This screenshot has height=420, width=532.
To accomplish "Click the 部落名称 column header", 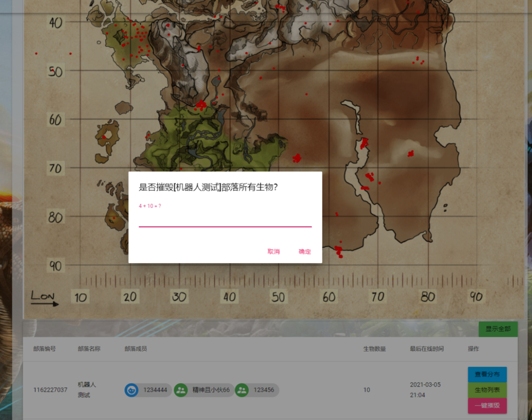I will click(x=89, y=349).
